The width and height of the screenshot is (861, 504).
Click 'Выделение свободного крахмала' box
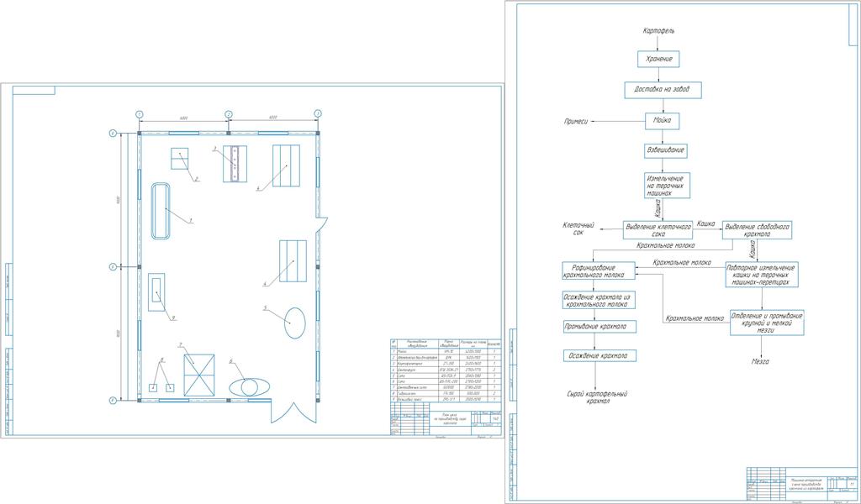pos(757,230)
